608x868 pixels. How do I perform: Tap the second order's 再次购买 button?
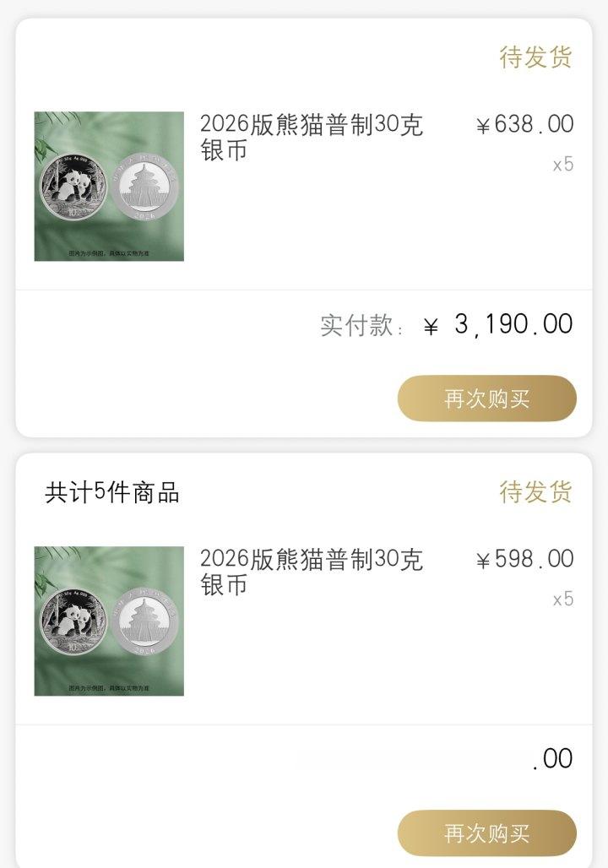[x=486, y=833]
